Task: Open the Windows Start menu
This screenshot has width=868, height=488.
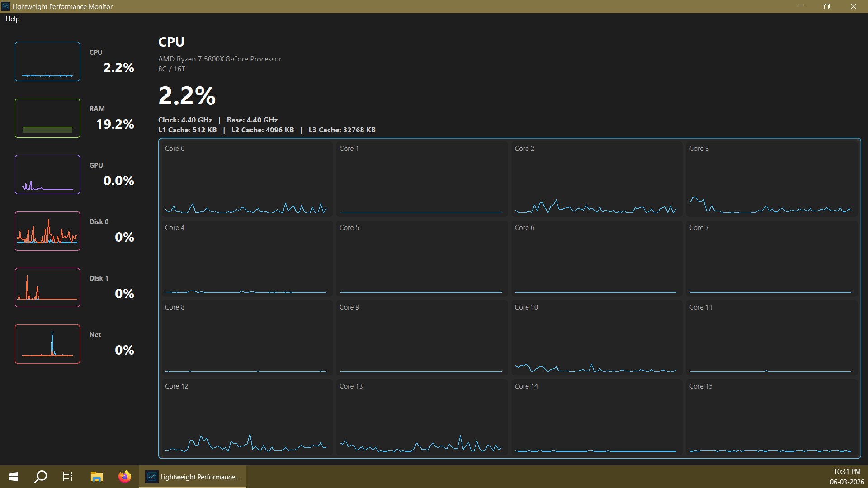Action: coord(14,477)
